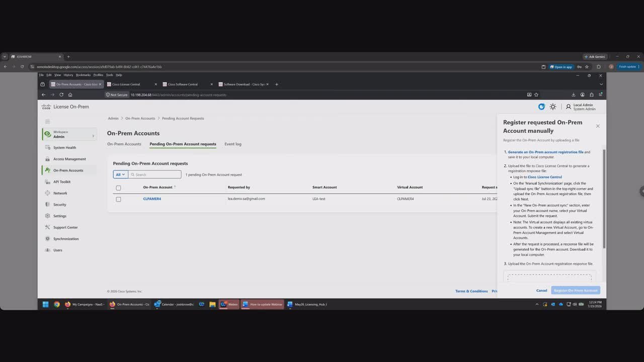Switch theme with the sun icon

pos(553,107)
